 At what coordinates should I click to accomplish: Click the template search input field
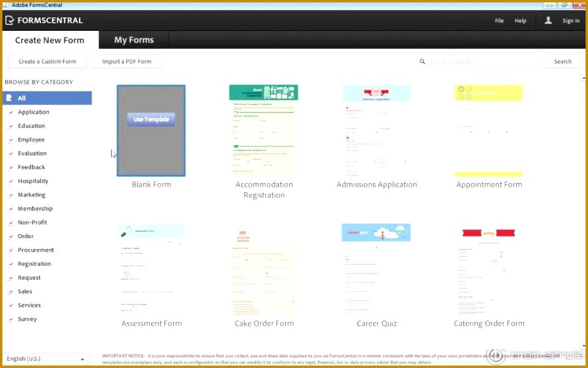[x=477, y=61]
